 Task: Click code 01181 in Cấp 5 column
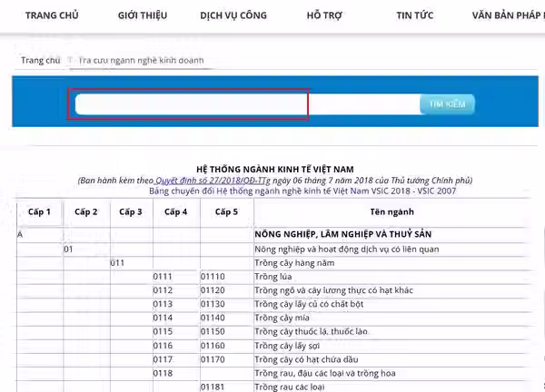point(213,387)
